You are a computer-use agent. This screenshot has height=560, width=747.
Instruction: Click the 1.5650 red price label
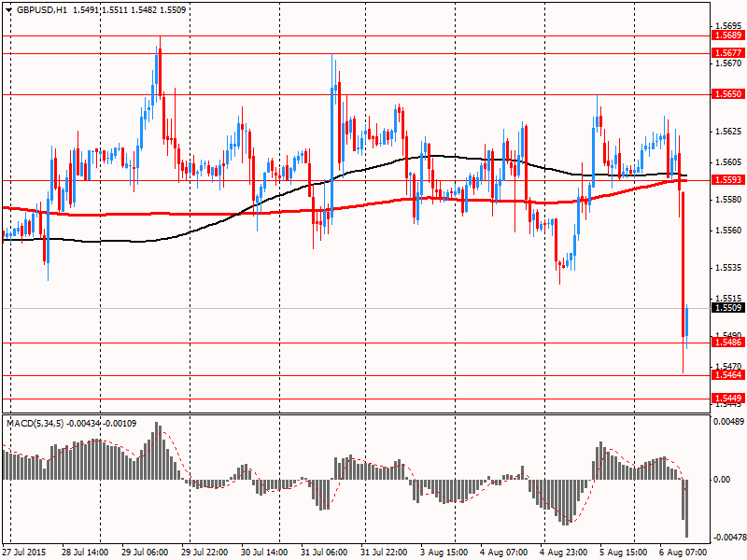point(727,94)
